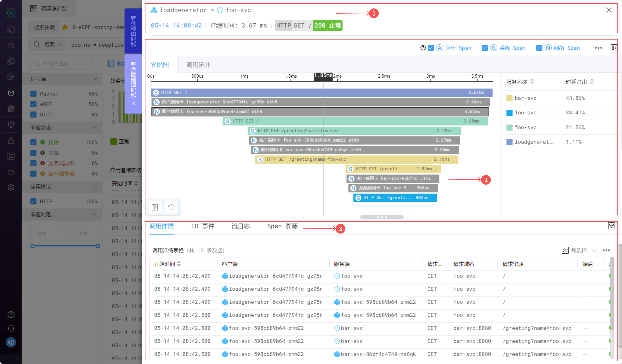Open the IO 事件 tab
Image resolution: width=622 pixels, height=364 pixels.
(x=202, y=226)
